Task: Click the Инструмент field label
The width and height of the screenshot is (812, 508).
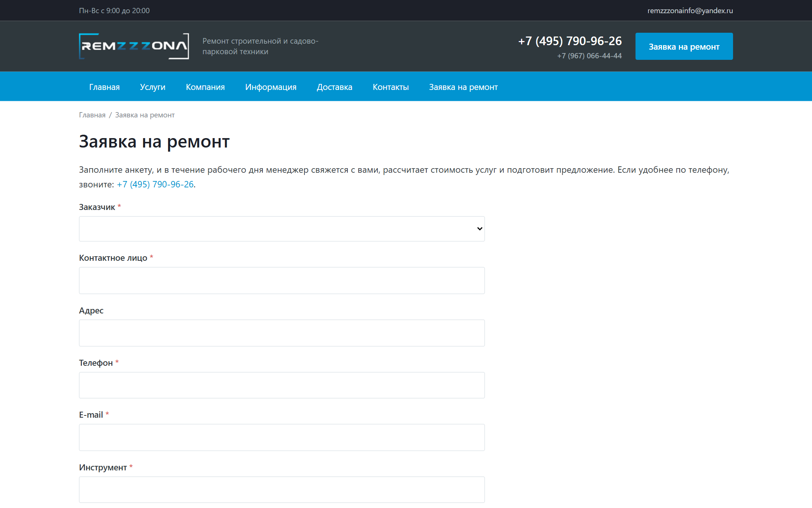Action: (x=103, y=467)
